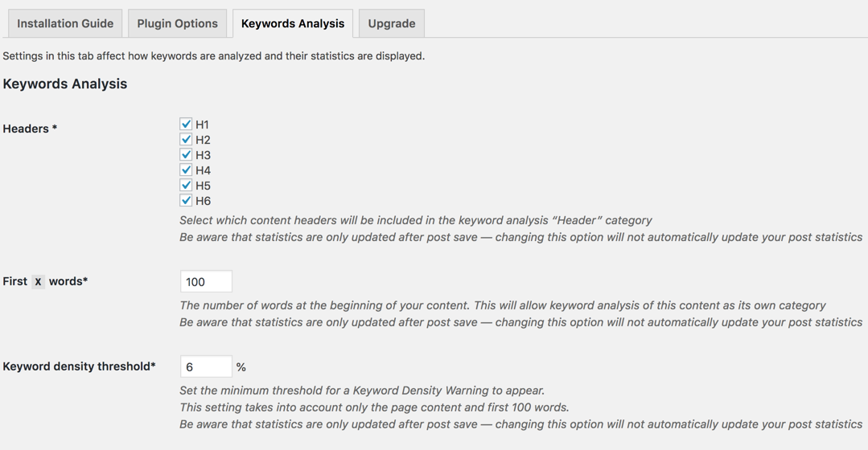Click the settings description sentence below the tabs
The image size is (868, 450).
tap(214, 56)
